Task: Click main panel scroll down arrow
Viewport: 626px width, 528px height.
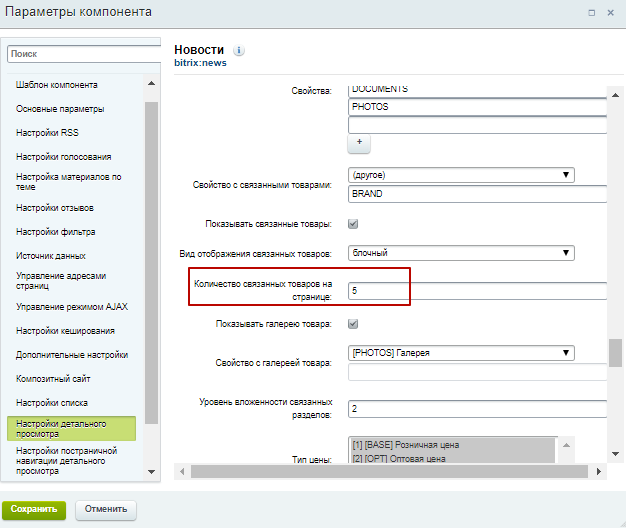Action: (615, 454)
